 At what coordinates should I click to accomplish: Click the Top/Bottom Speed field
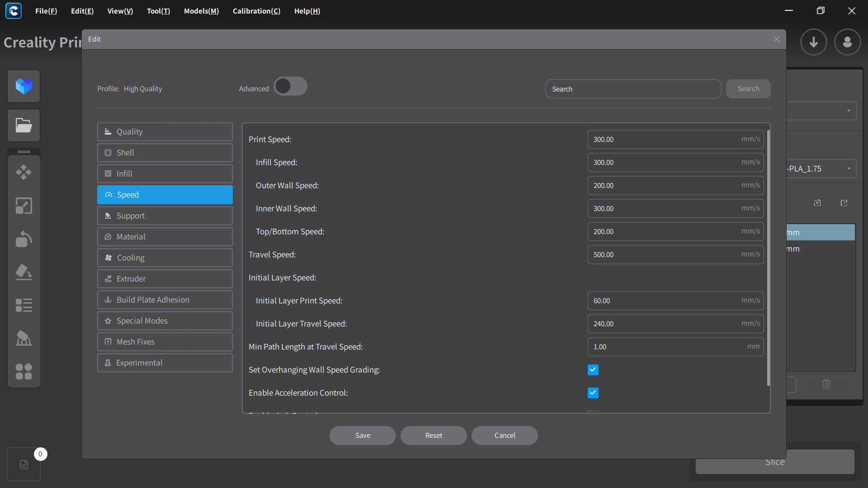[x=675, y=231]
